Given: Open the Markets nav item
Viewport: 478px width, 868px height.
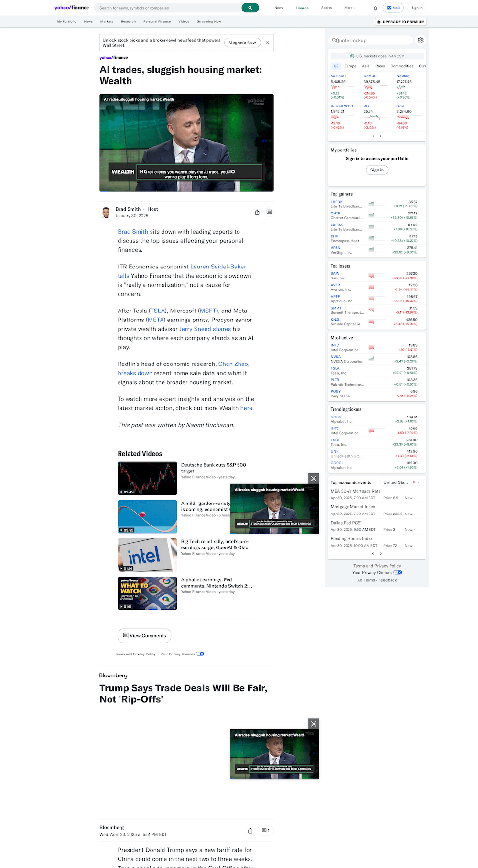Looking at the screenshot, I should click(x=107, y=21).
